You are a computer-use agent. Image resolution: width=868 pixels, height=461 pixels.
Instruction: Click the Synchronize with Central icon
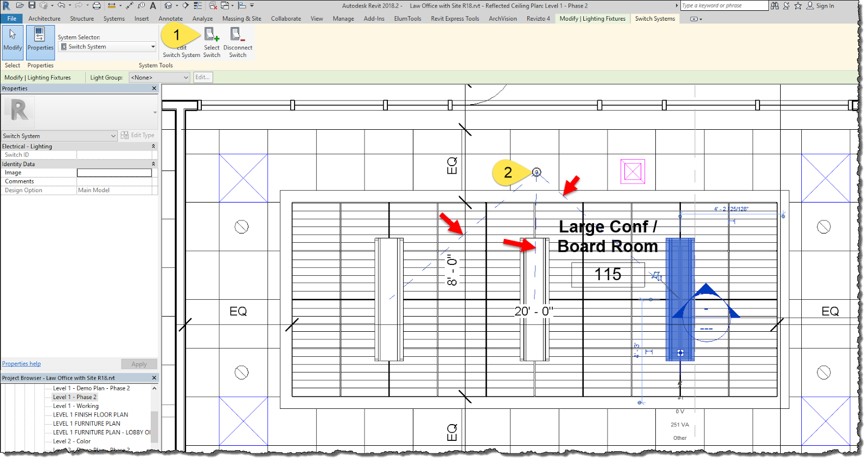(43, 5)
